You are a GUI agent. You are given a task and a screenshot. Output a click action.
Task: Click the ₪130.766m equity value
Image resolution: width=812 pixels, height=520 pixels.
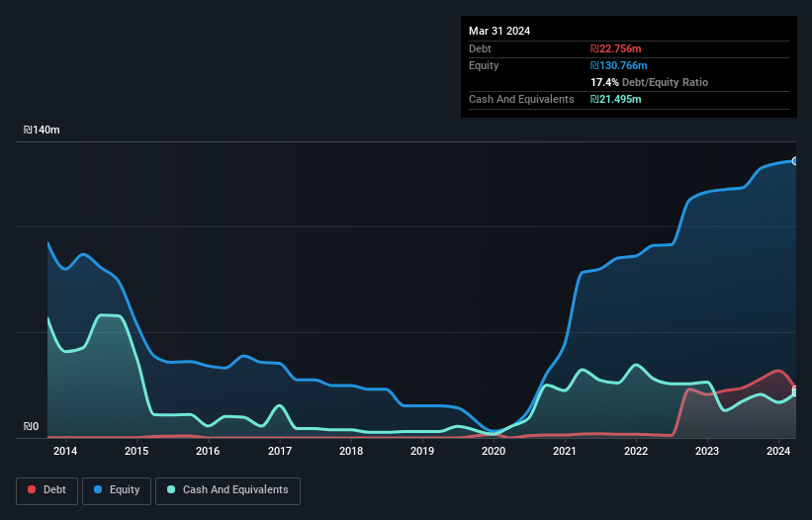click(x=619, y=65)
